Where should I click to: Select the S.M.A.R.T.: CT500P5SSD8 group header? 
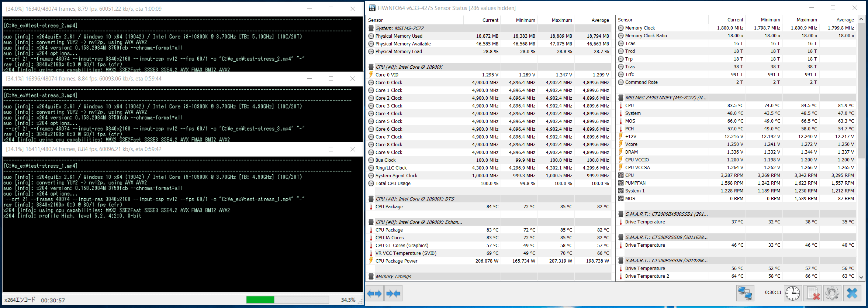(737, 260)
